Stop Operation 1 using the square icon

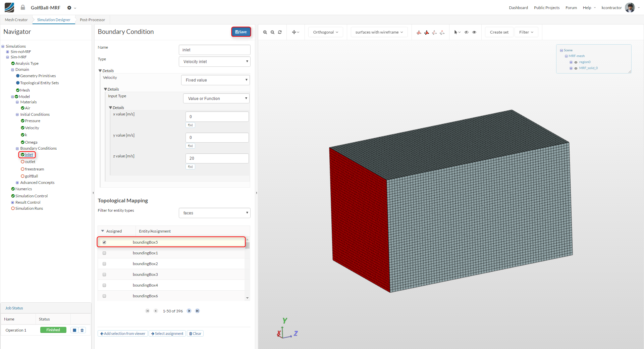click(x=74, y=330)
